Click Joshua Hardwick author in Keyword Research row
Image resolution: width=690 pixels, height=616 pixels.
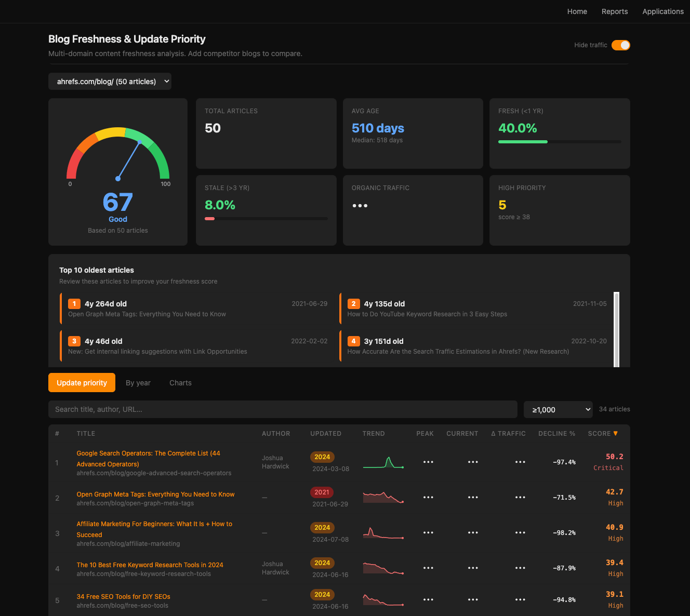click(x=275, y=568)
